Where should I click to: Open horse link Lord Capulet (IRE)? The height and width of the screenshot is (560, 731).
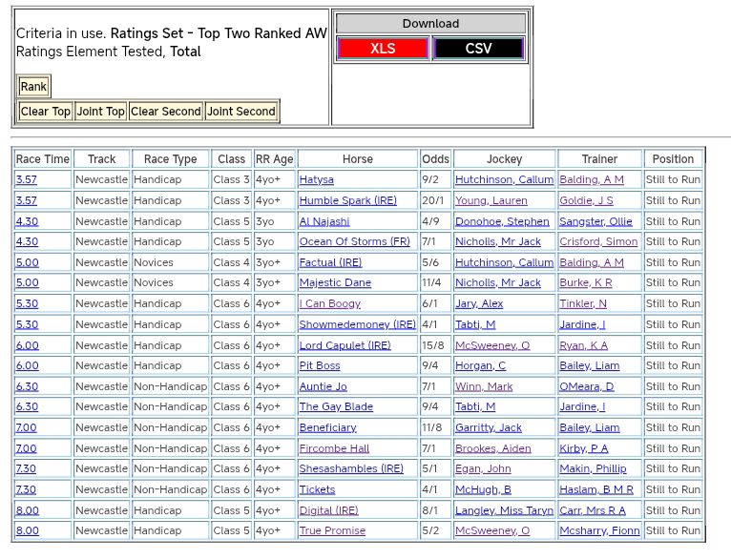[345, 345]
